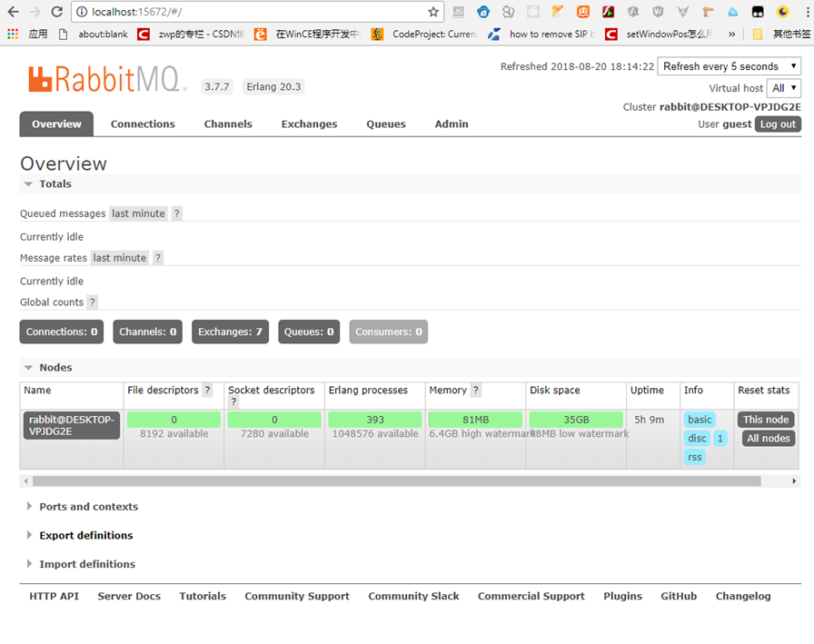Open node rabbit@DESKTOP-VPJDG2E details
Image resolution: width=814 pixels, height=644 pixels.
coord(72,425)
